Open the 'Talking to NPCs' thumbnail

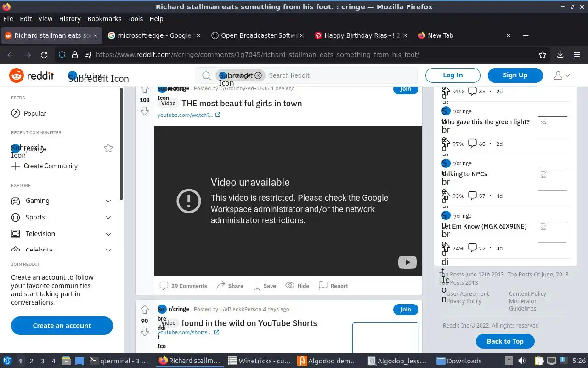pyautogui.click(x=553, y=180)
